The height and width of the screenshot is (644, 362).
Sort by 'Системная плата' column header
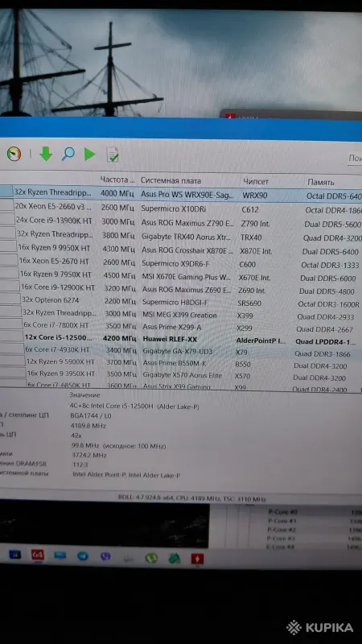click(171, 180)
